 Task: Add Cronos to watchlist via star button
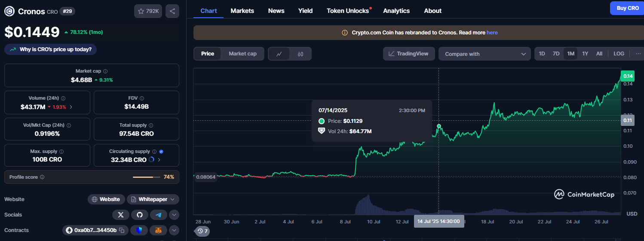(x=148, y=11)
